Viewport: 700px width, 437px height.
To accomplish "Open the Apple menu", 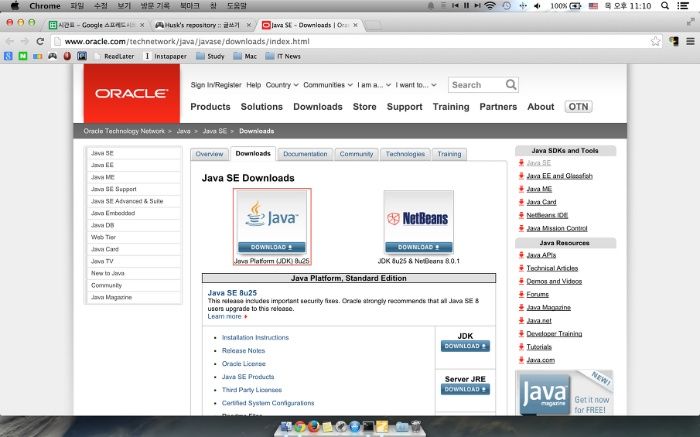I will [x=15, y=6].
